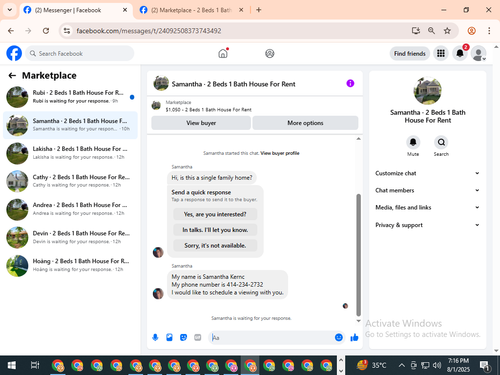Open the Windows Start menu
Viewport: 500px width, 375px height.
[12, 366]
